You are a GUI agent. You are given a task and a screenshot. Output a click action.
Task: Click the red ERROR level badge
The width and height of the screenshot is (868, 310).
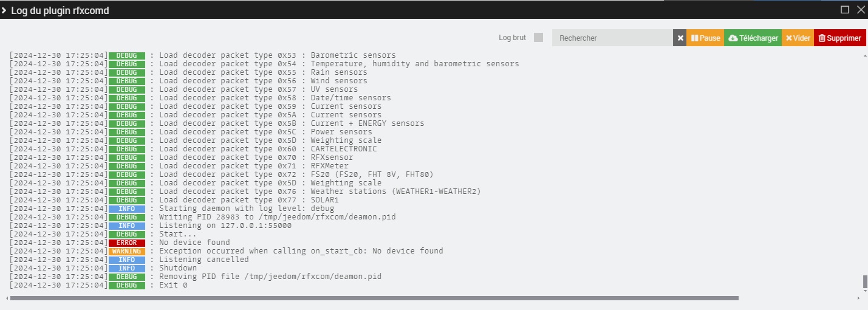pyautogui.click(x=127, y=243)
